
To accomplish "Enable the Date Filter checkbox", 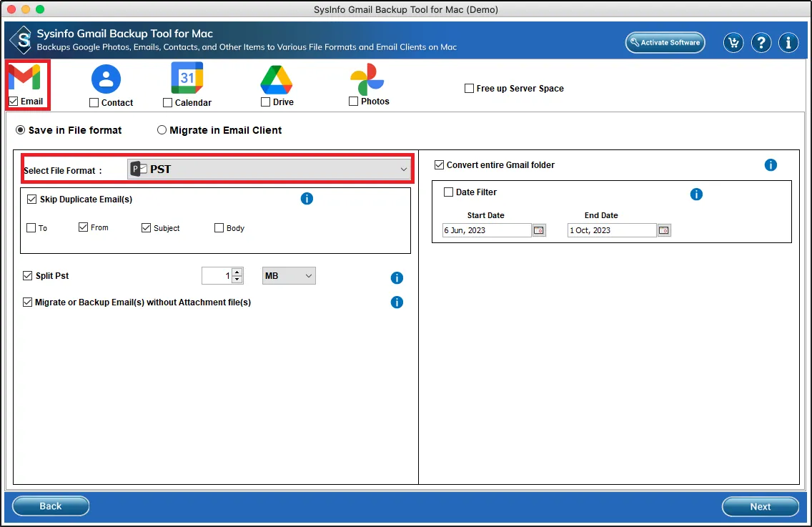I will click(449, 192).
